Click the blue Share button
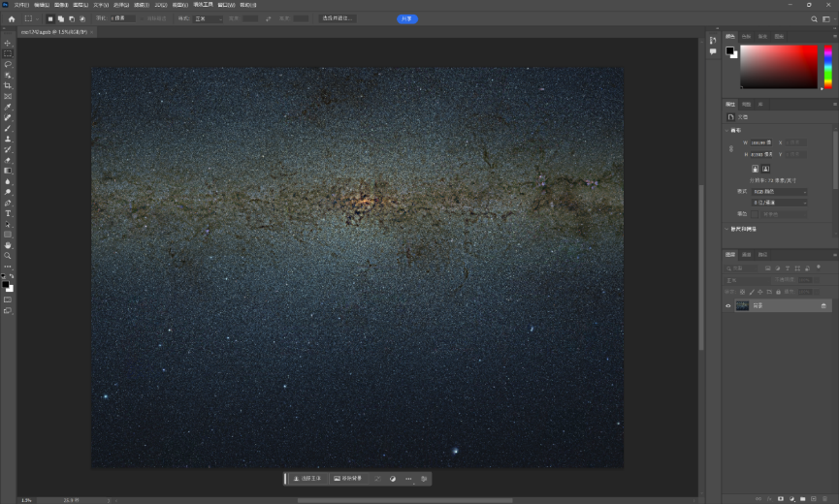The image size is (839, 504). point(407,18)
